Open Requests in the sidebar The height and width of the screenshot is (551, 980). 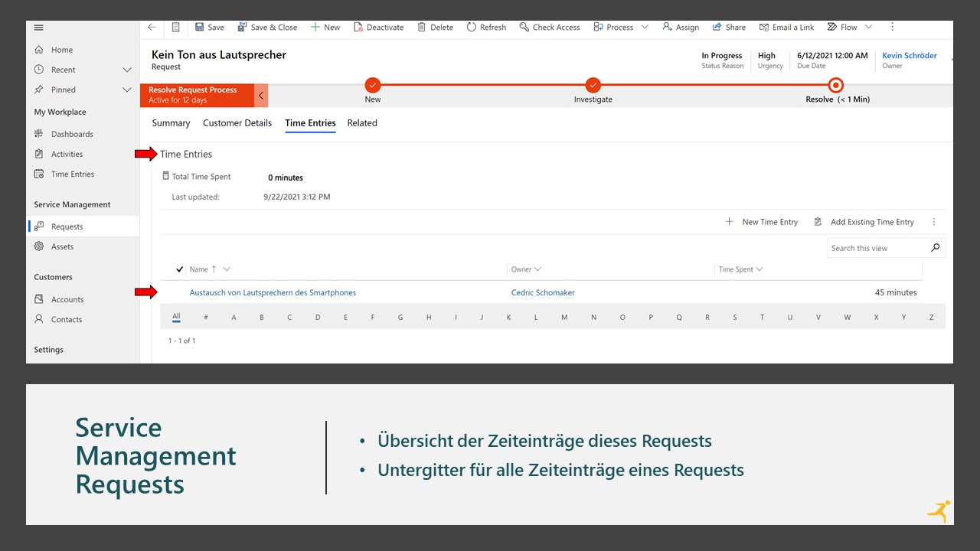point(83,227)
